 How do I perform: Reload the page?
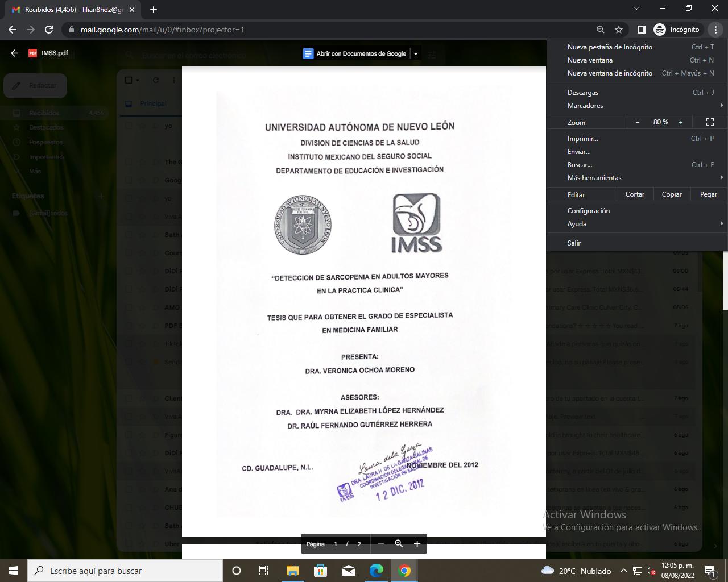(49, 30)
